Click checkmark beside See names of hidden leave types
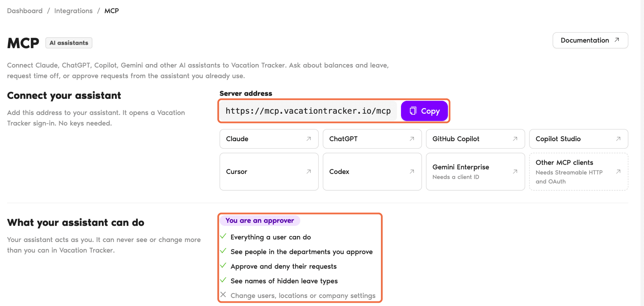 (223, 280)
